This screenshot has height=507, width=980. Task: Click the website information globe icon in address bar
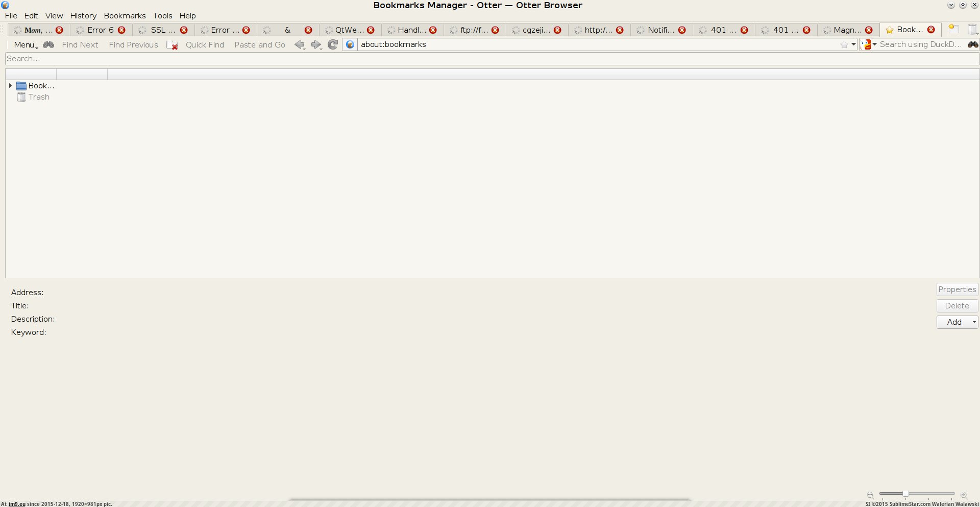(350, 44)
